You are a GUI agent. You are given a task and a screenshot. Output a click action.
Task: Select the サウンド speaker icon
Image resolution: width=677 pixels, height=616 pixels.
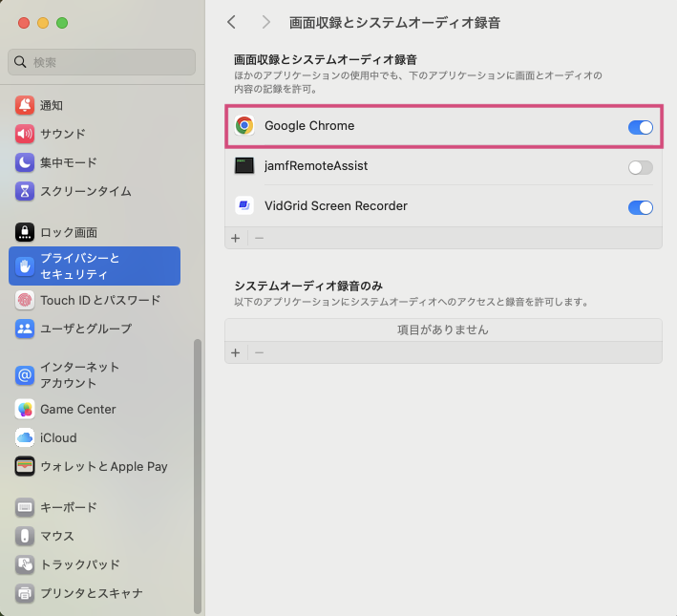click(25, 134)
